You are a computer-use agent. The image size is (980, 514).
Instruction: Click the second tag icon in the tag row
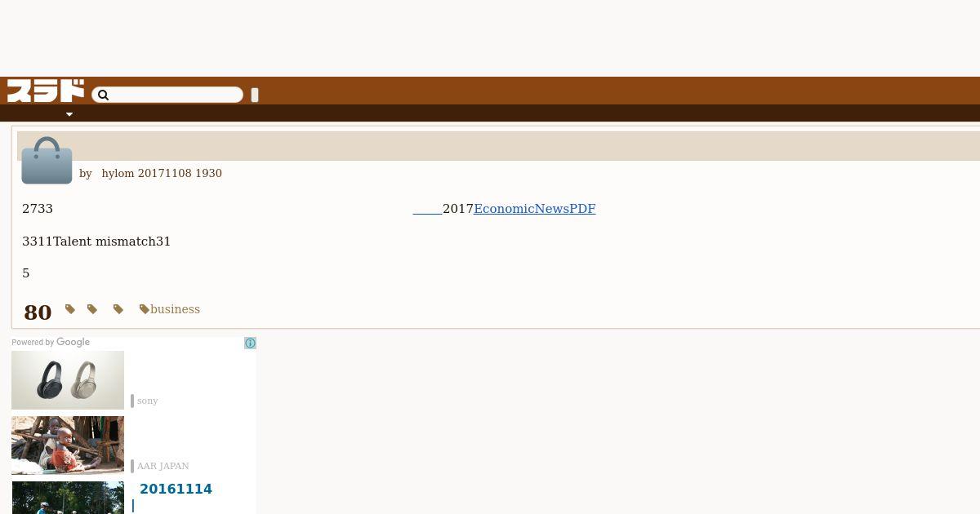92,309
